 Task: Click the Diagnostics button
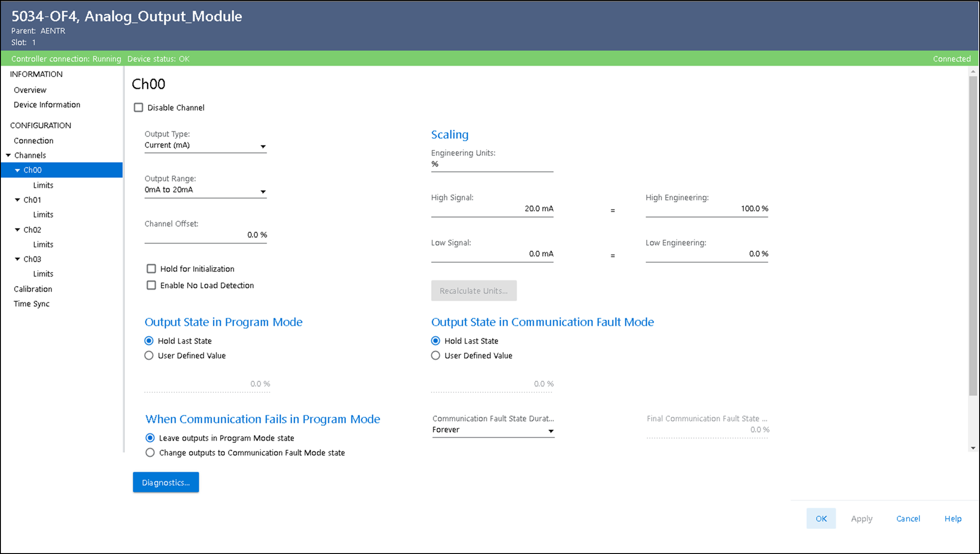166,482
